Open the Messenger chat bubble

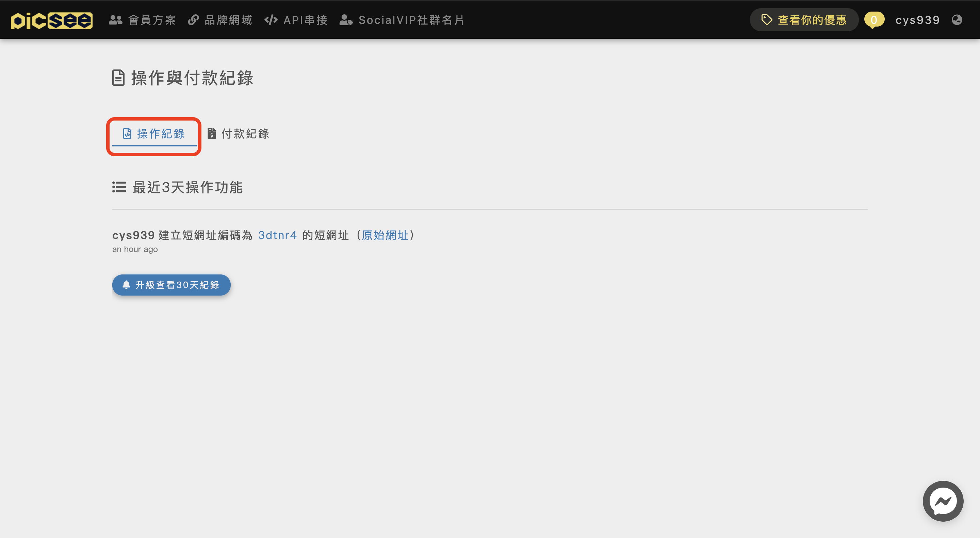pos(943,501)
